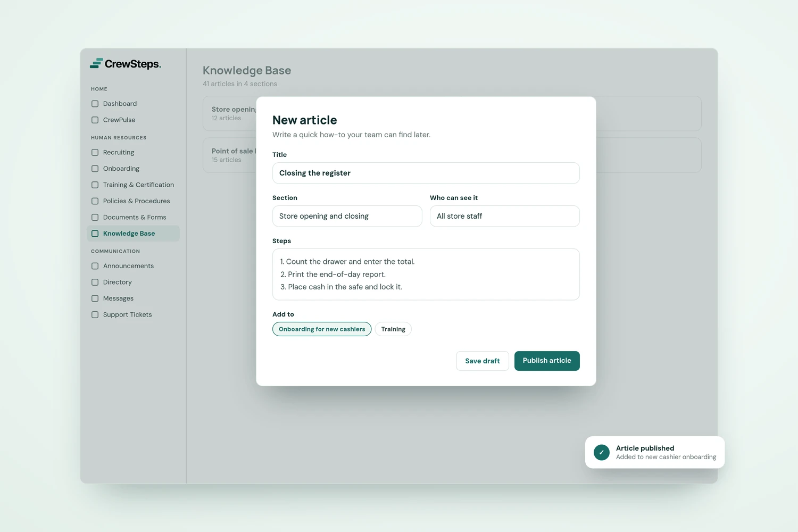The image size is (798, 532).
Task: Open Support Tickets in the sidebar
Action: (x=133, y=315)
